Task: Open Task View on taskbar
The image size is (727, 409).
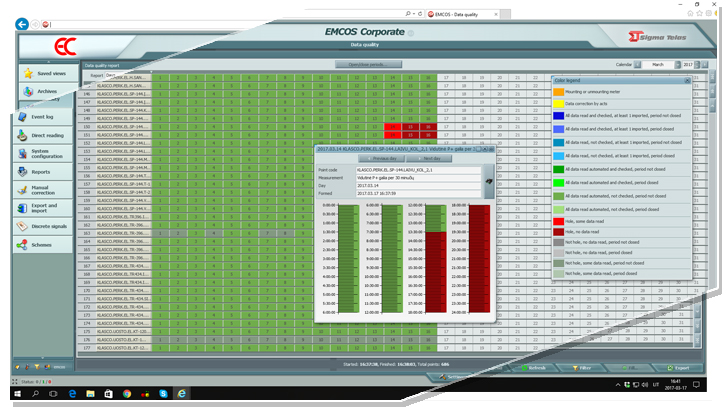Action: coord(53,394)
